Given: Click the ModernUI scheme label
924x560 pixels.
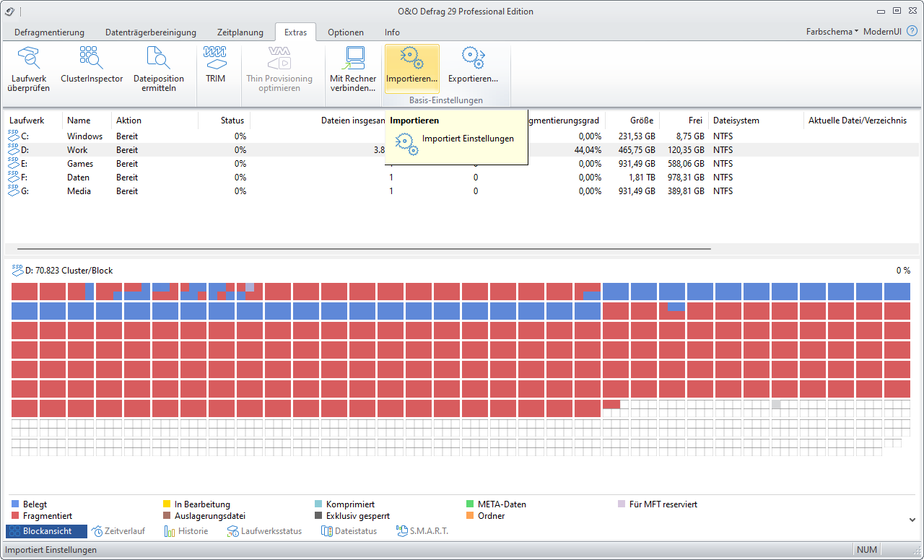Looking at the screenshot, I should [882, 32].
